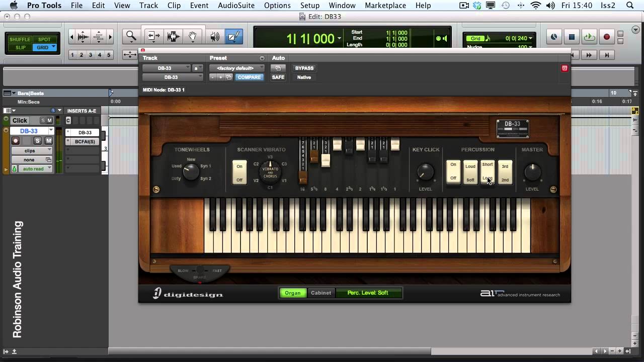Activate the Scrubber speaker tool
This screenshot has width=644, height=362.
point(215,36)
